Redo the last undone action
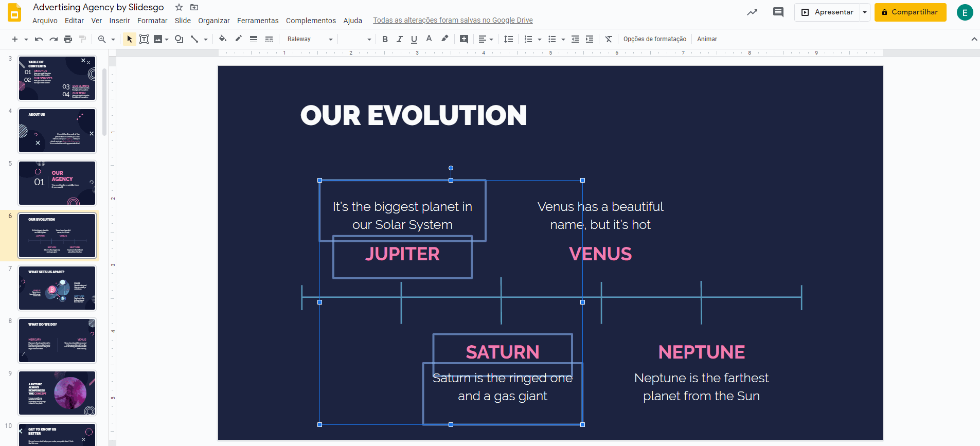980x446 pixels. [x=54, y=39]
